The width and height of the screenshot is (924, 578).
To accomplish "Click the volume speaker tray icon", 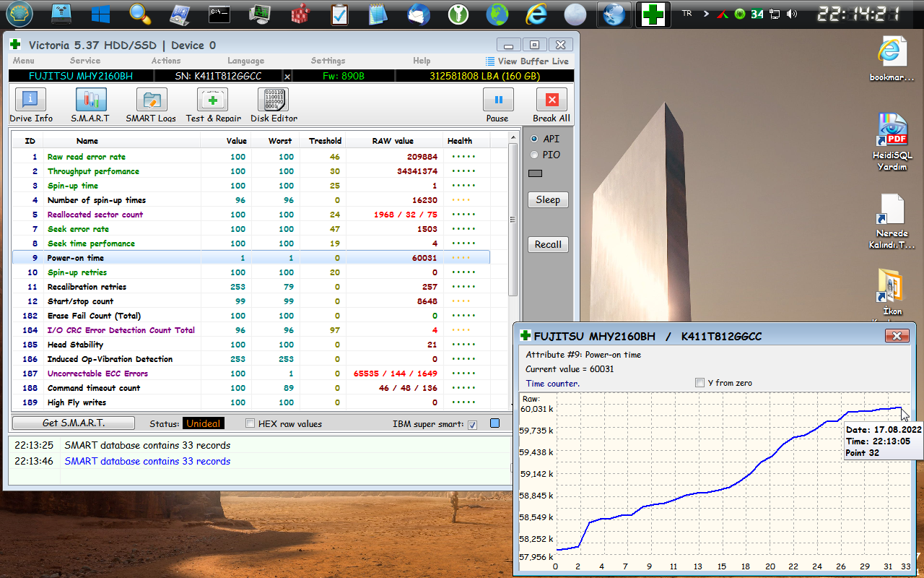I will coord(793,14).
